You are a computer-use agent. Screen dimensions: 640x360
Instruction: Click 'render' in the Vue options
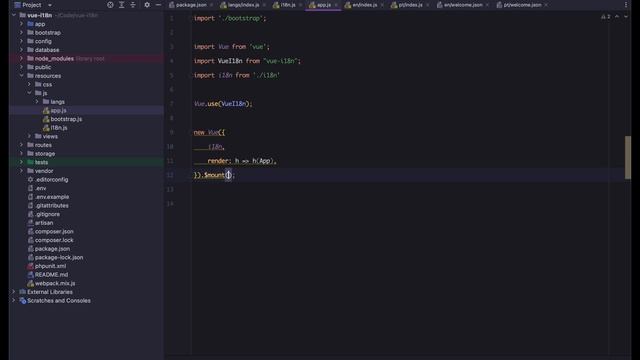pos(218,161)
